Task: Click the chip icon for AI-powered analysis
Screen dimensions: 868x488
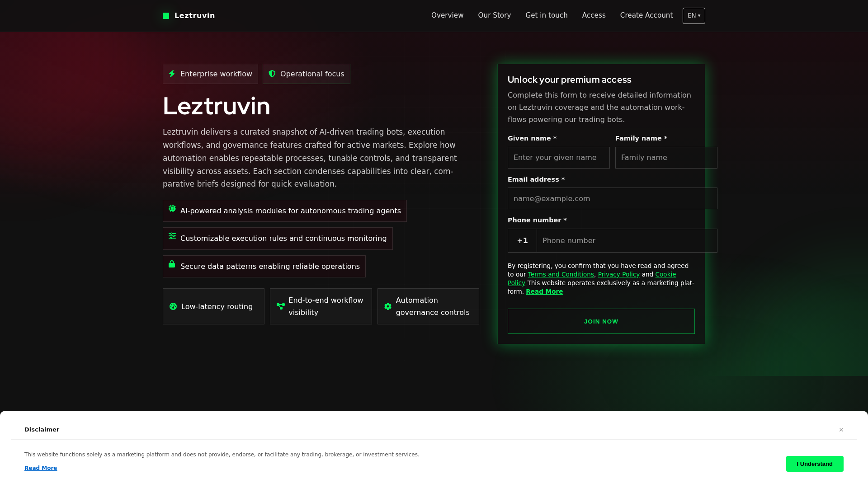Action: (x=172, y=208)
